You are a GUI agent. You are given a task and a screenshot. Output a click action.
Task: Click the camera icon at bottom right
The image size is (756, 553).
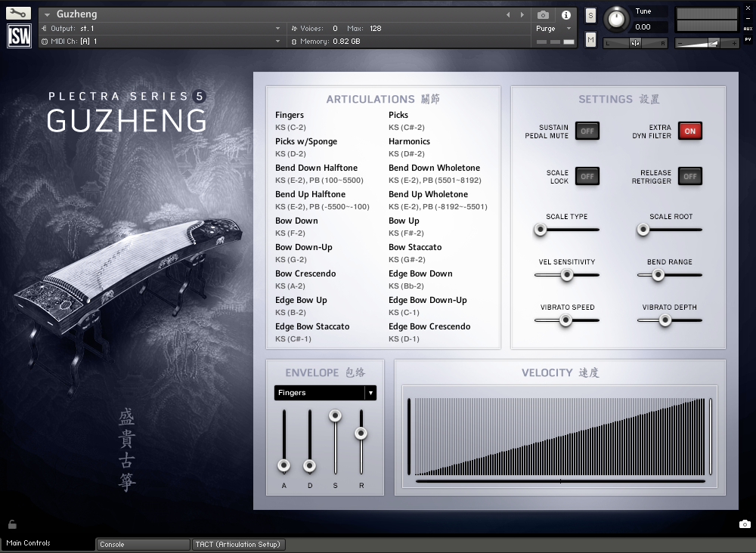(x=745, y=524)
